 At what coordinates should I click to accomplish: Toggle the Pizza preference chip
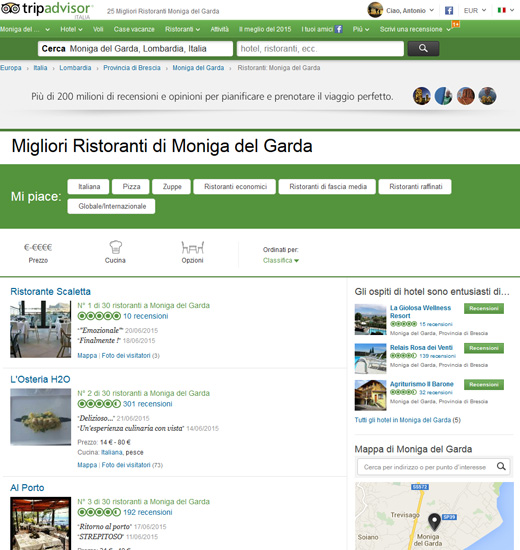point(131,187)
